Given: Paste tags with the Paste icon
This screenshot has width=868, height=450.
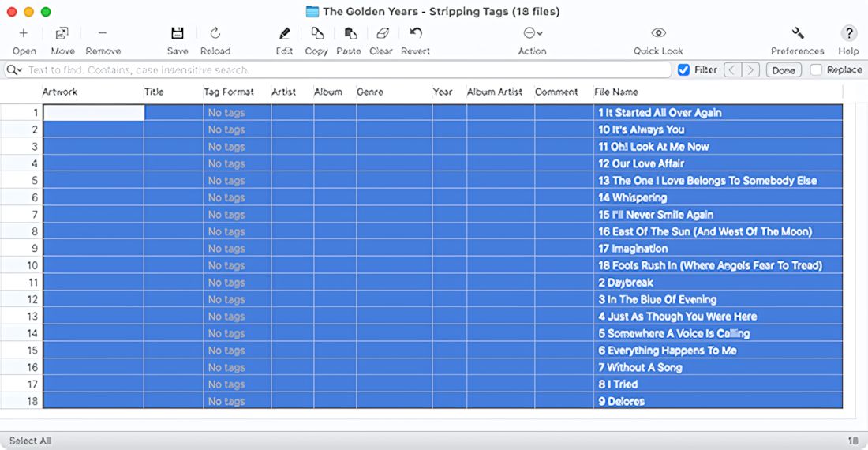Looking at the screenshot, I should click(x=350, y=33).
